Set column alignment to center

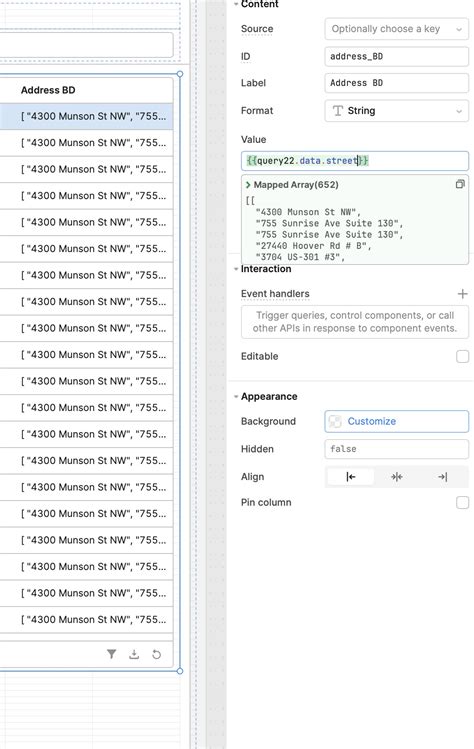pyautogui.click(x=397, y=477)
